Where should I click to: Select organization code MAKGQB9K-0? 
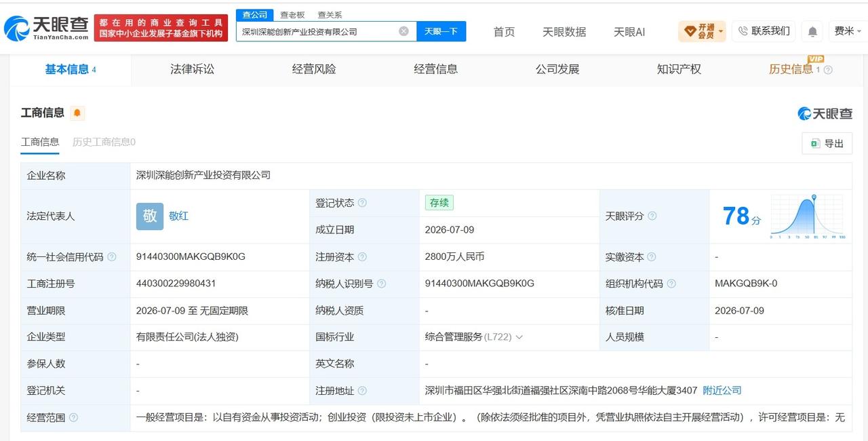pyautogui.click(x=746, y=284)
